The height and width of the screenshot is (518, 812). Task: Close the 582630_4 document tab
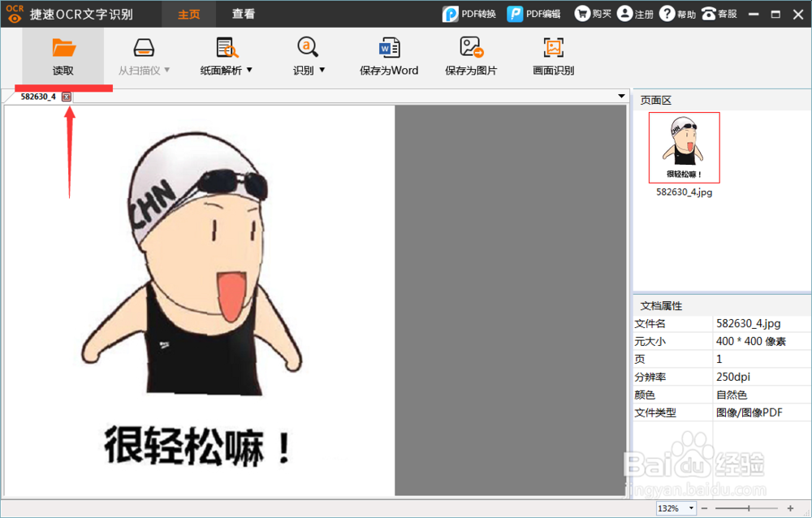pos(66,96)
